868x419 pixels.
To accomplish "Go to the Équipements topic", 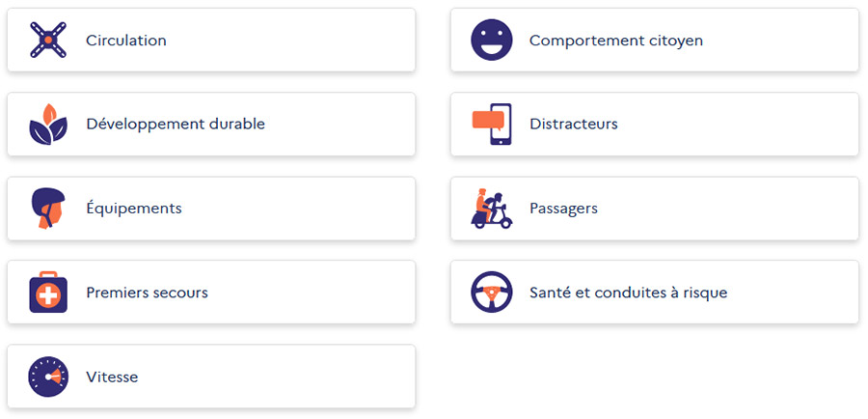I will [134, 209].
